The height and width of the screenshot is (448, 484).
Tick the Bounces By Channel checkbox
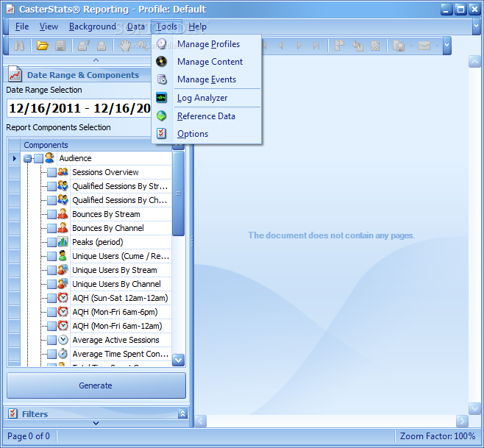pos(51,228)
